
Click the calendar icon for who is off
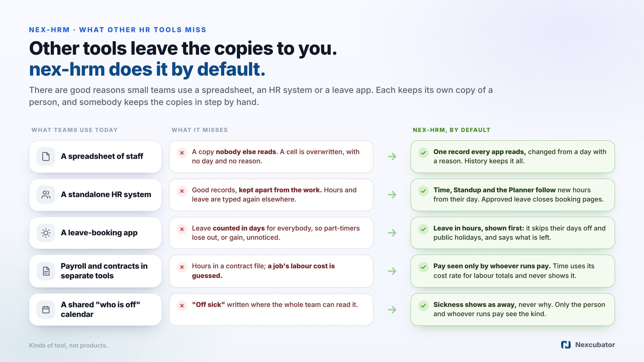(x=46, y=309)
